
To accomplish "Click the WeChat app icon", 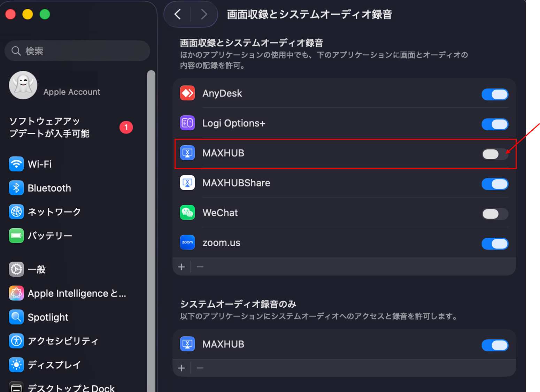I will [x=187, y=213].
